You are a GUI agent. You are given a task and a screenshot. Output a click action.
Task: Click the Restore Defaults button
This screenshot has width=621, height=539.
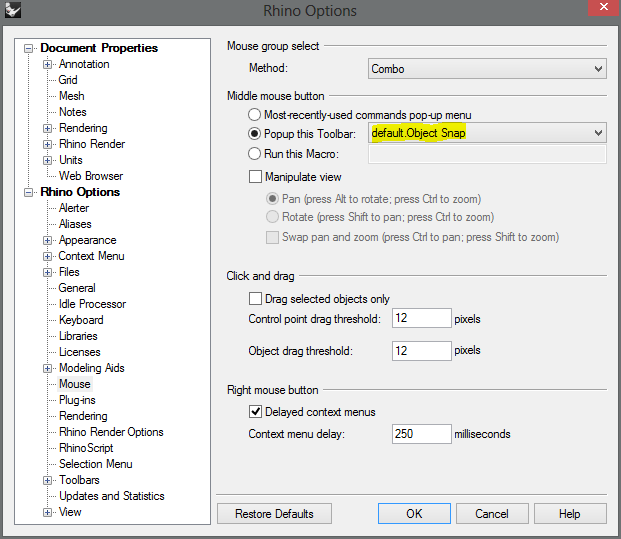point(274,514)
